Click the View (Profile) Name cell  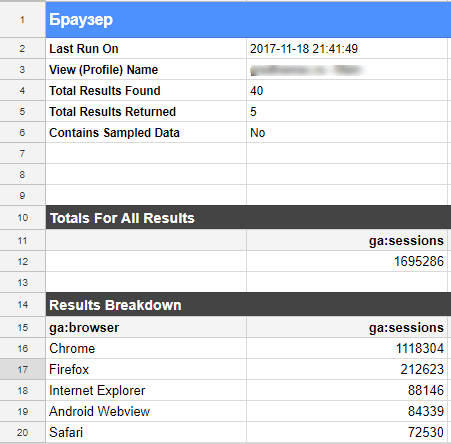[x=146, y=70]
